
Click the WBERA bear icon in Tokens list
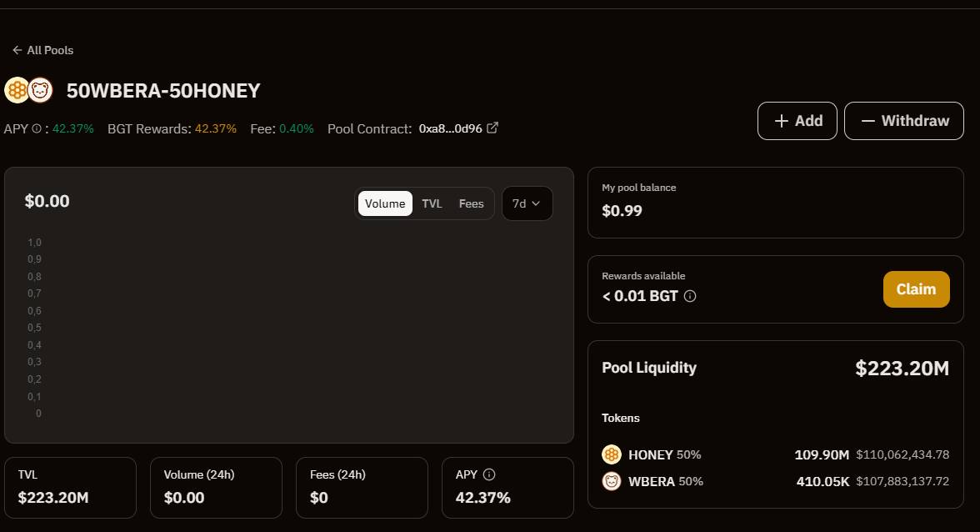pos(612,481)
